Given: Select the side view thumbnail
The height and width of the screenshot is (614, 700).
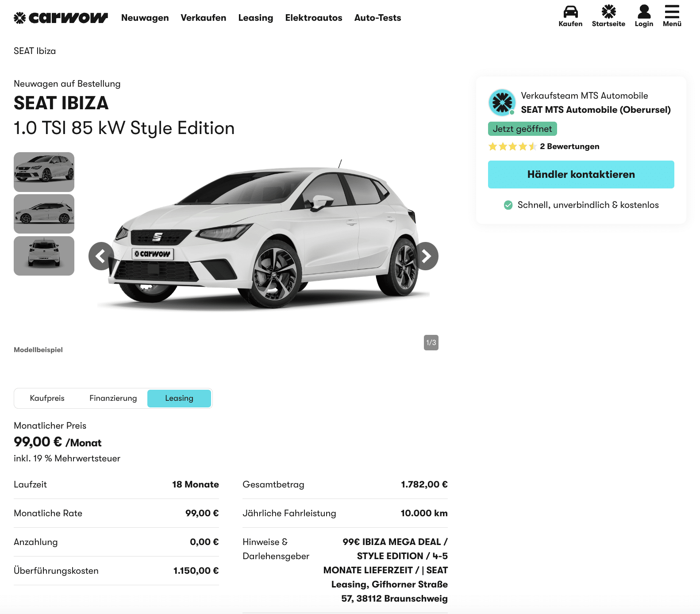Looking at the screenshot, I should [44, 214].
